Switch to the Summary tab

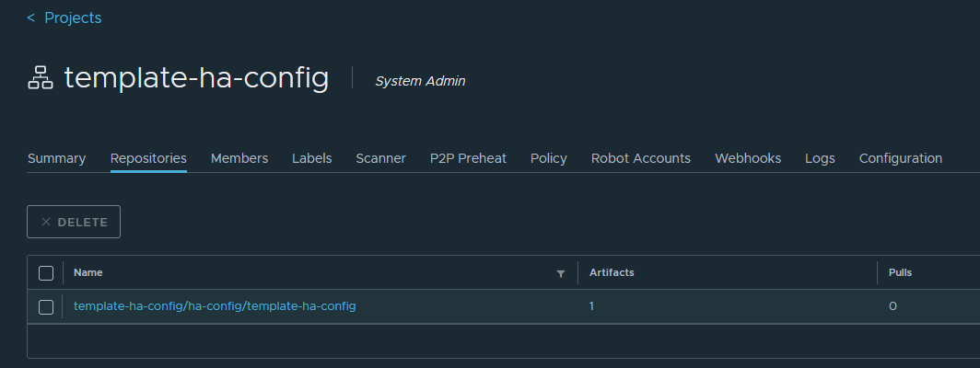tap(56, 158)
